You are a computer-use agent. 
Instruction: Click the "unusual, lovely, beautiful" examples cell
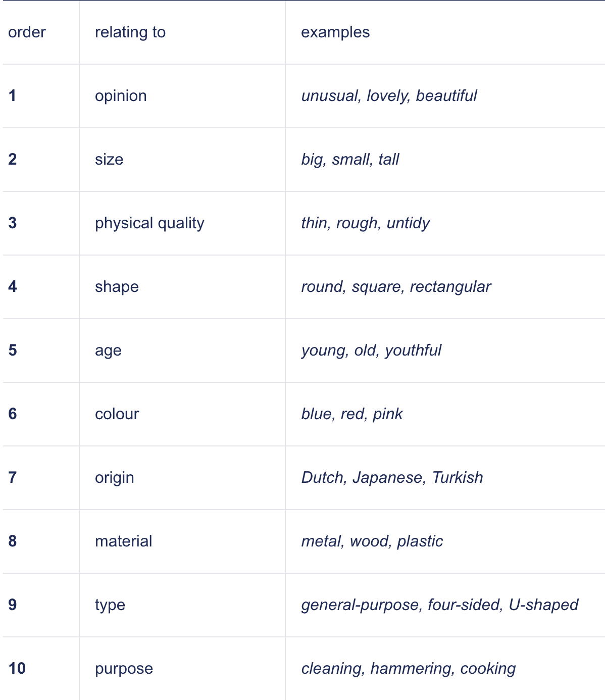(389, 96)
